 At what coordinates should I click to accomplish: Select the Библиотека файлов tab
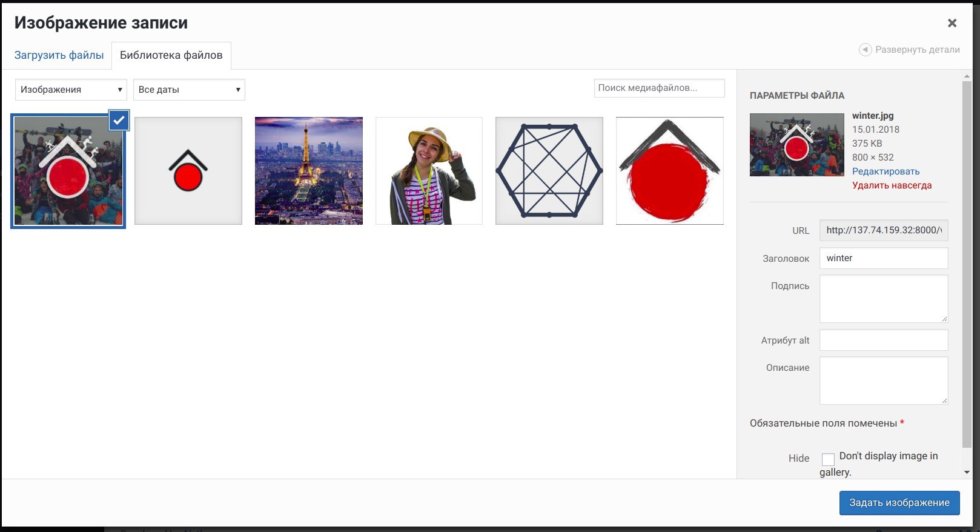tap(171, 55)
